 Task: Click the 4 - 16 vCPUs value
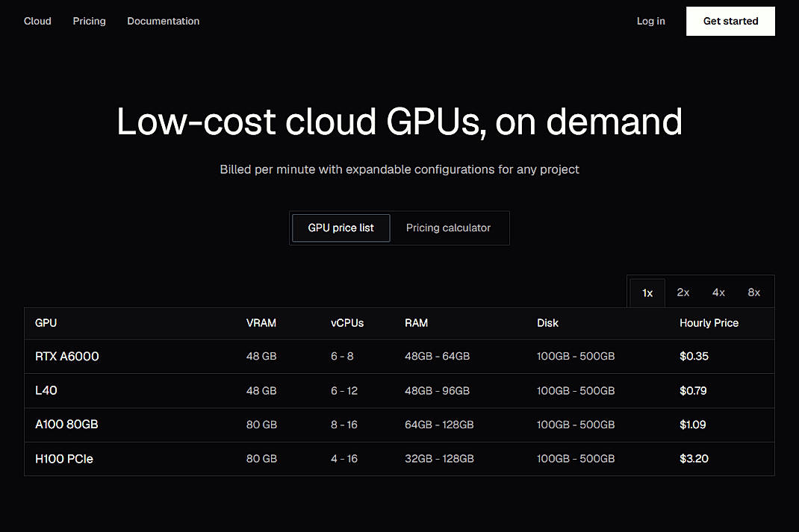tap(344, 459)
